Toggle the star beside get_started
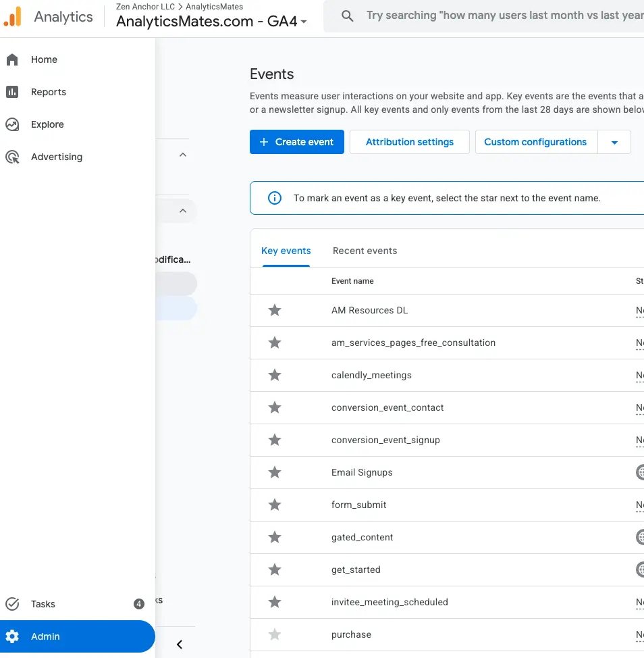644x658 pixels. pos(275,570)
